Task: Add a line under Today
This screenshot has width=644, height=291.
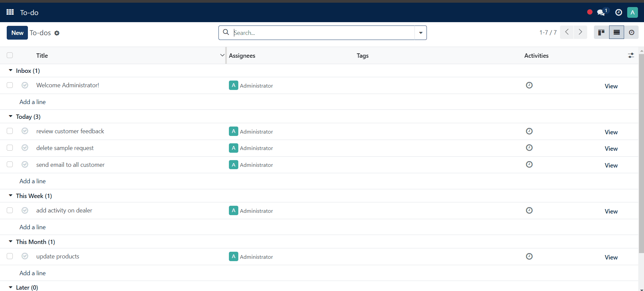Action: click(x=33, y=181)
